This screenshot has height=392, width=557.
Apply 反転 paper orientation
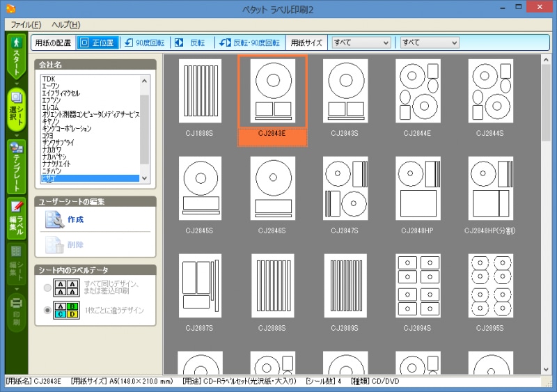tap(190, 42)
